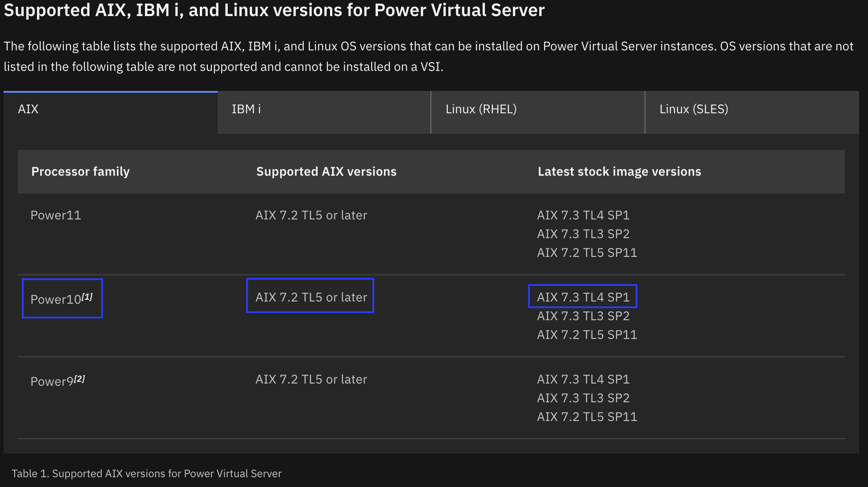Viewport: 868px width, 487px height.
Task: Click the Latest stock image versions header
Action: pos(620,172)
